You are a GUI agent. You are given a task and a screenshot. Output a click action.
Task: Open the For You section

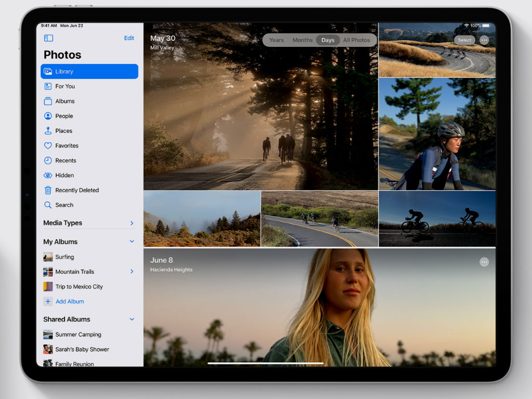65,86
